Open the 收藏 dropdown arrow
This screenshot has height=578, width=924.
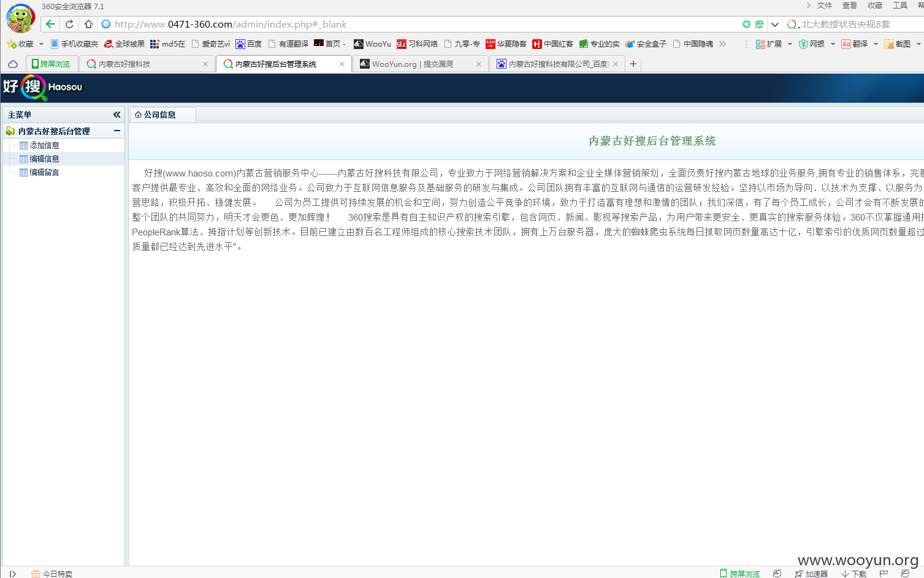[x=41, y=44]
